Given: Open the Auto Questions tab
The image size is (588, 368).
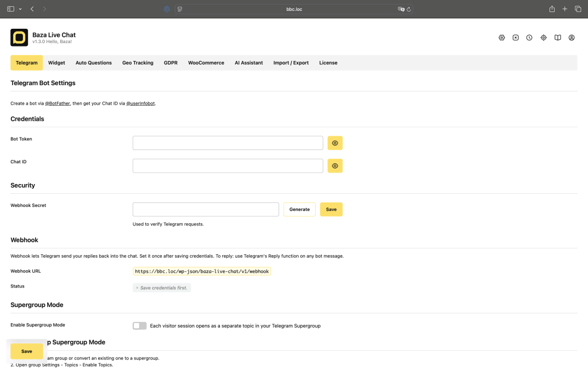Looking at the screenshot, I should [x=94, y=63].
